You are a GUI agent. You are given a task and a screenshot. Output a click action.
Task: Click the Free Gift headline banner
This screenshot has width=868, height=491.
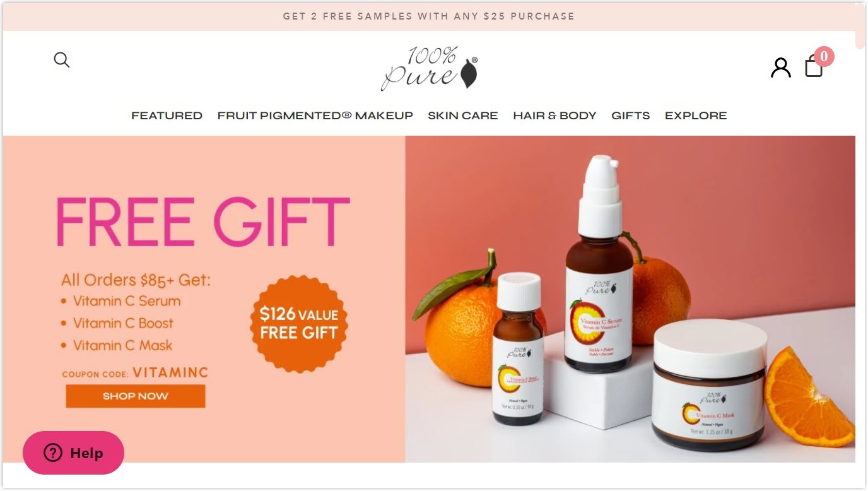pyautogui.click(x=203, y=222)
